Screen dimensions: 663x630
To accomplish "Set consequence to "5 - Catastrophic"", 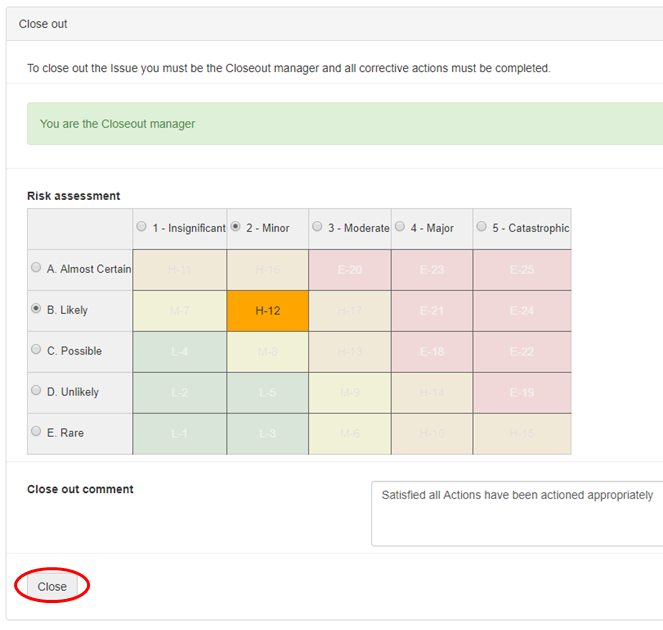I will coord(481,227).
